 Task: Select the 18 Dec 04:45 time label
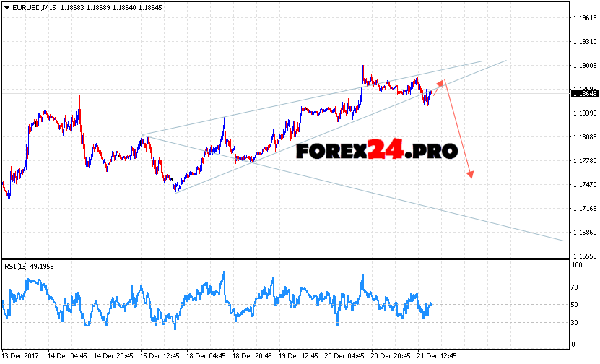(206, 356)
